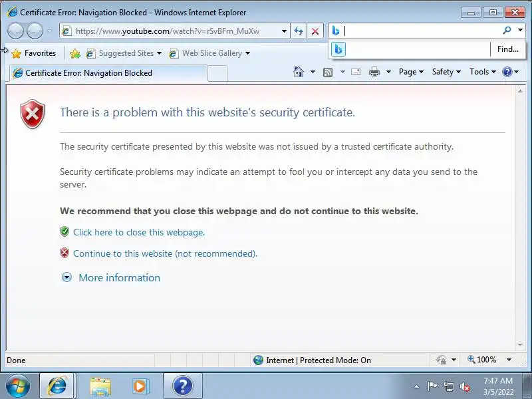
Task: Click the large red shield error icon
Action: (x=32, y=114)
